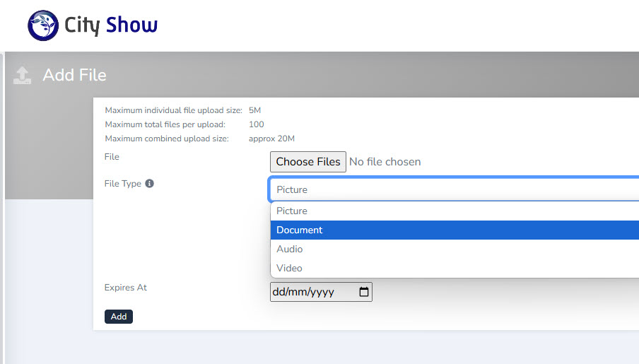Pick Video from the file type list
Image resolution: width=639 pixels, height=364 pixels.
(289, 268)
